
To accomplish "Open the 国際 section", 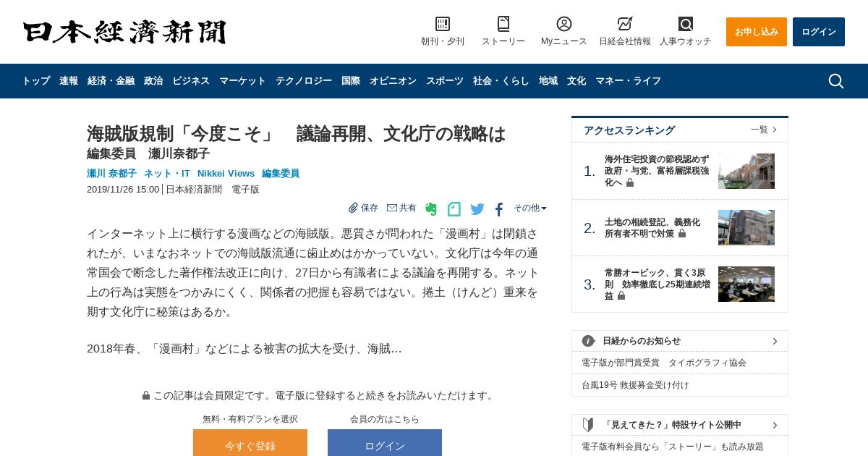I will tap(351, 81).
